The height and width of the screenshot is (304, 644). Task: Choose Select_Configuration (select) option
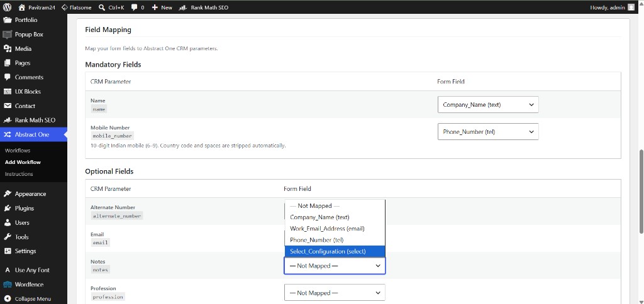pos(335,251)
